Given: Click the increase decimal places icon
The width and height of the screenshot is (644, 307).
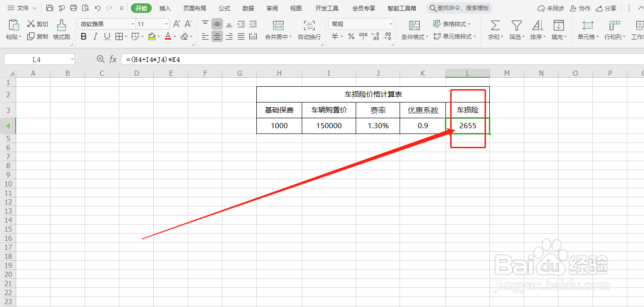Looking at the screenshot, I should pyautogui.click(x=376, y=36).
